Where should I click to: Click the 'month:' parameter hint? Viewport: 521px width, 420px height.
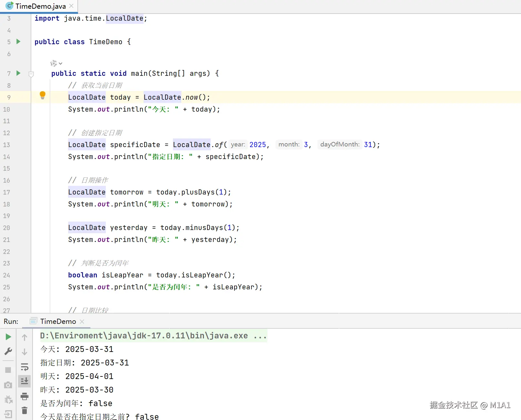click(289, 145)
